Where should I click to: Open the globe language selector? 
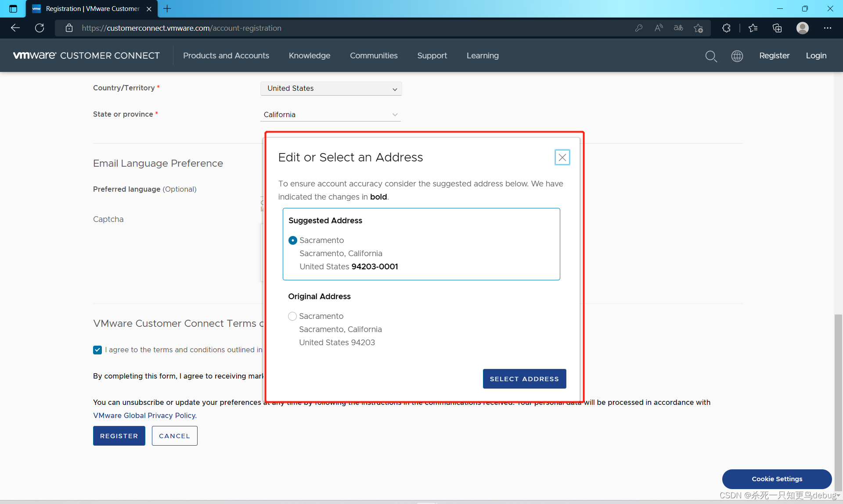coord(737,56)
